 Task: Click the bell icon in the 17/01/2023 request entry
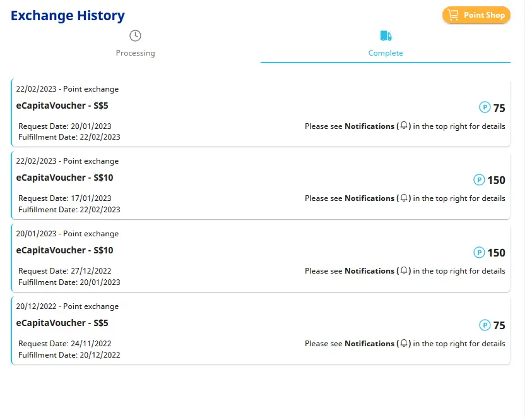404,198
